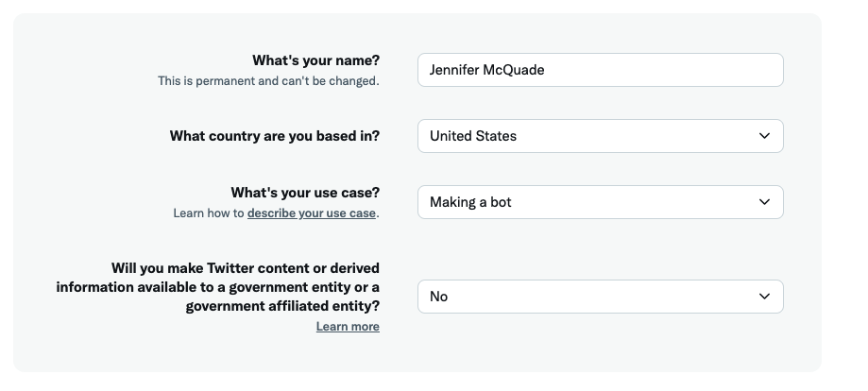Screen dimensions: 868x391
Task: Select the No value text
Action: 438,297
